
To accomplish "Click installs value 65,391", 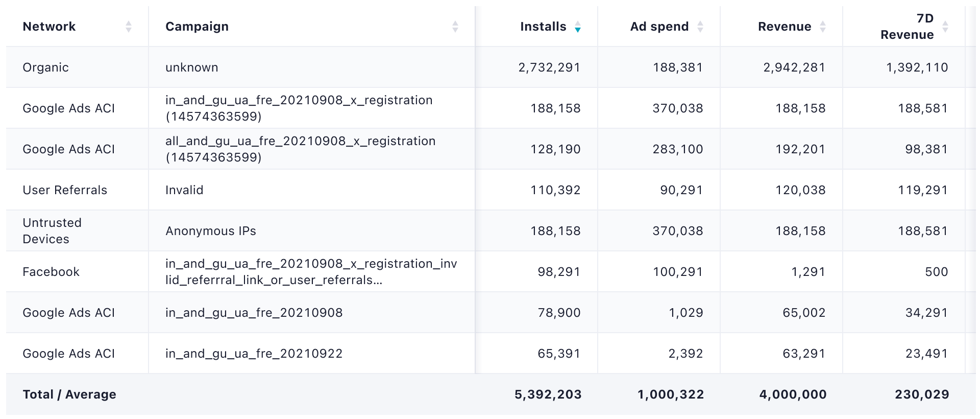I will [559, 354].
